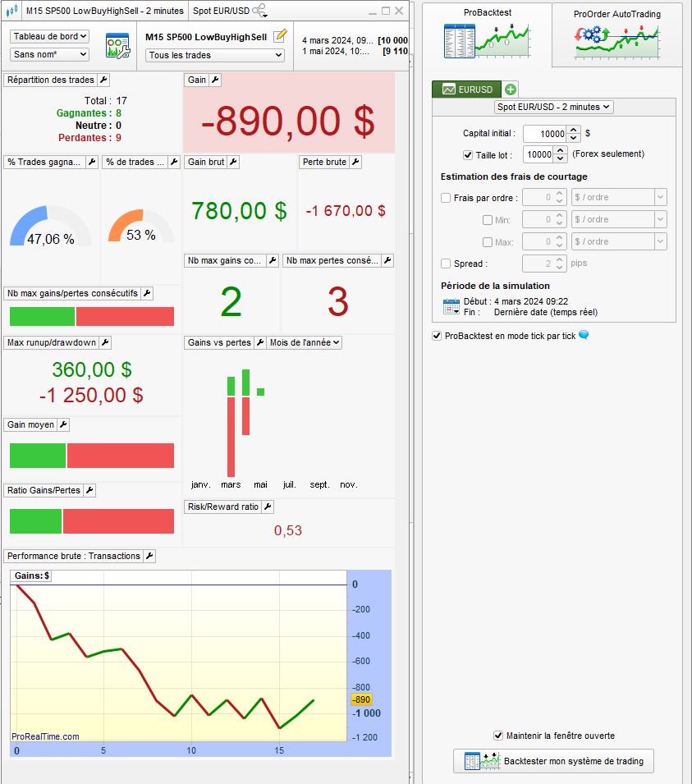Image resolution: width=692 pixels, height=784 pixels.
Task: Open wrench settings for Max runup/drawdown
Action: coord(105,342)
